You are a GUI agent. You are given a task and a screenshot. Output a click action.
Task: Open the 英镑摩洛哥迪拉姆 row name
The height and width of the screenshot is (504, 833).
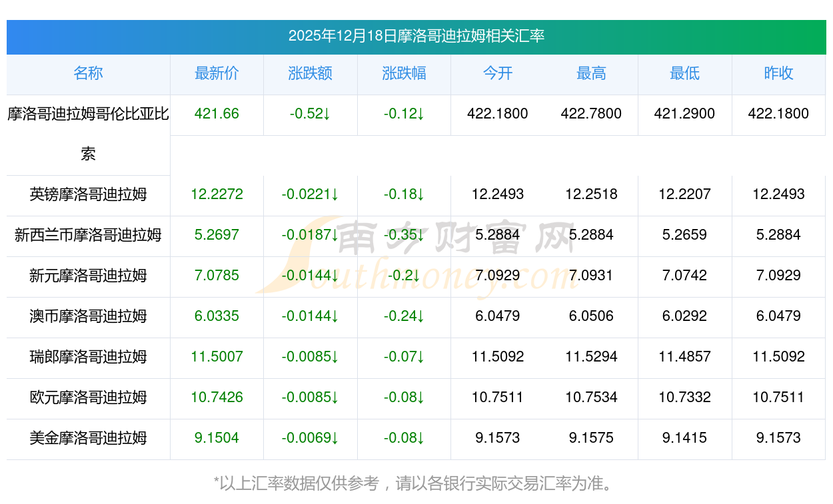88,194
